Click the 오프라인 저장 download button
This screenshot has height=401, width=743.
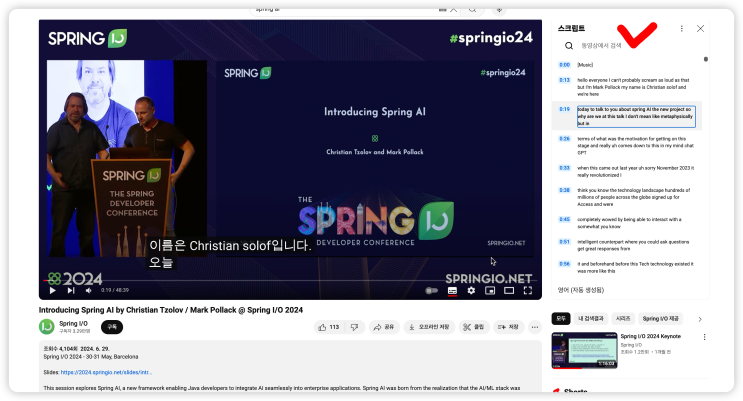click(x=429, y=327)
